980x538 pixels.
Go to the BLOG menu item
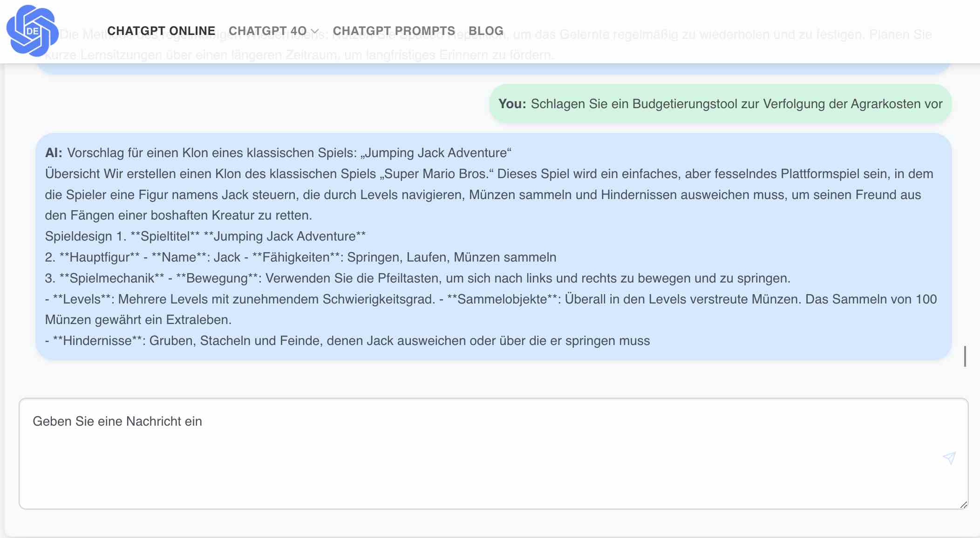pos(486,31)
